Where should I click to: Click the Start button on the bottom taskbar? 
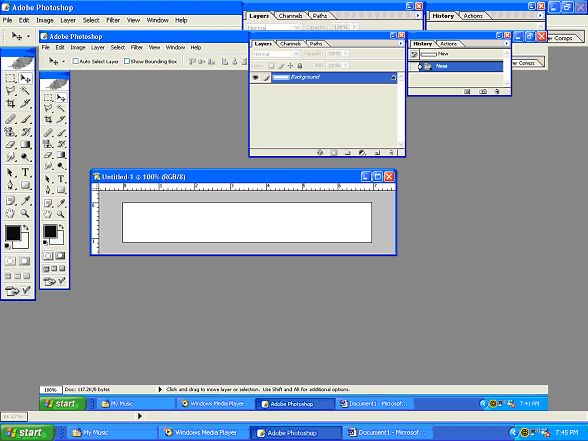coord(26,432)
